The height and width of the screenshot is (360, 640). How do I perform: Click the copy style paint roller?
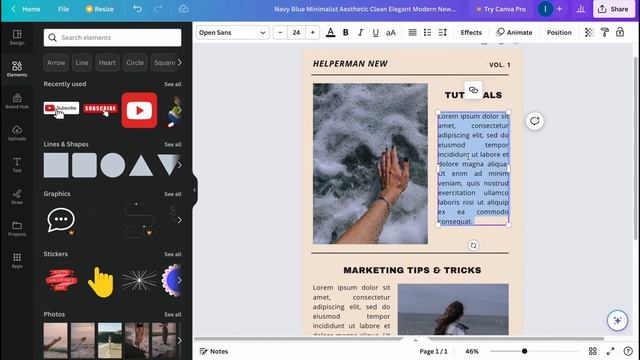(x=604, y=32)
